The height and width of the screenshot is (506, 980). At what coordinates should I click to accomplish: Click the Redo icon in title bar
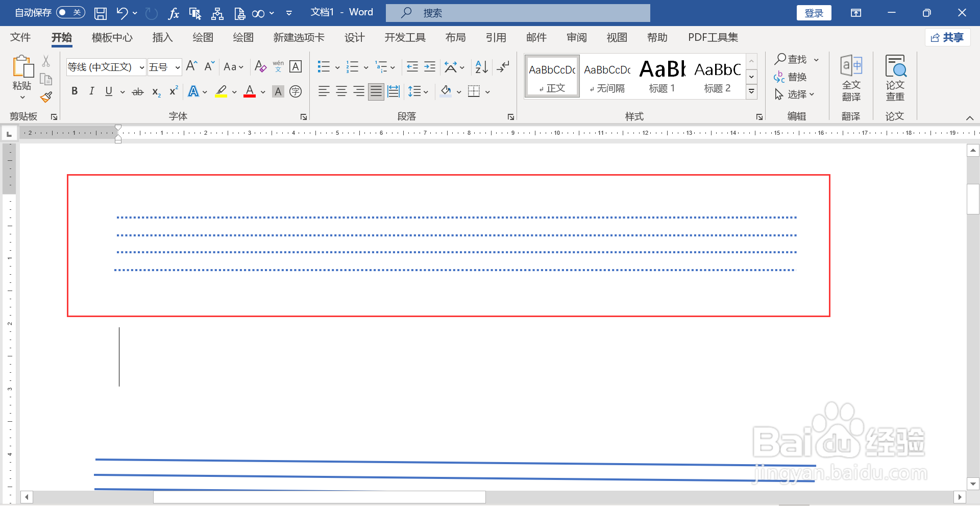[152, 13]
